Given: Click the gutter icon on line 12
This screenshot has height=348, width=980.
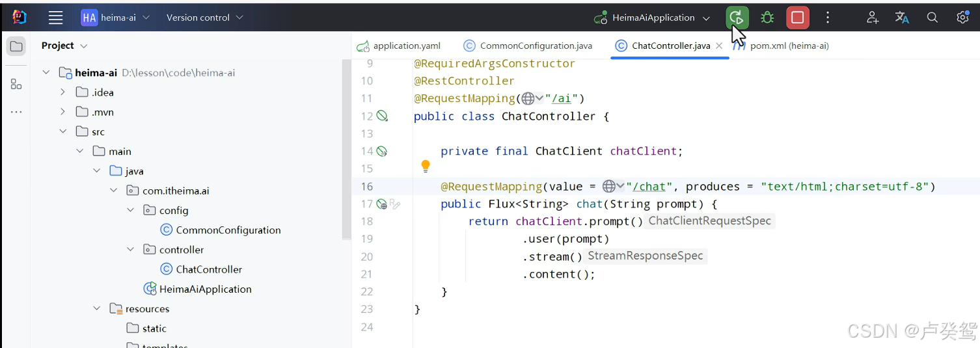Looking at the screenshot, I should click(383, 116).
